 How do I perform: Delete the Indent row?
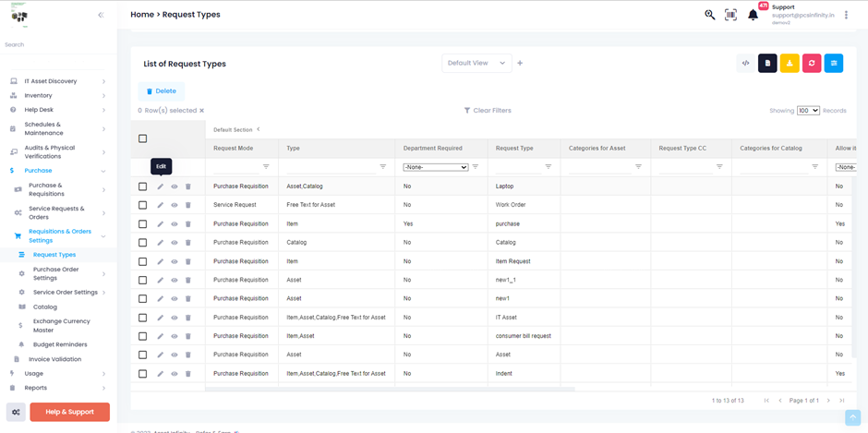(187, 373)
